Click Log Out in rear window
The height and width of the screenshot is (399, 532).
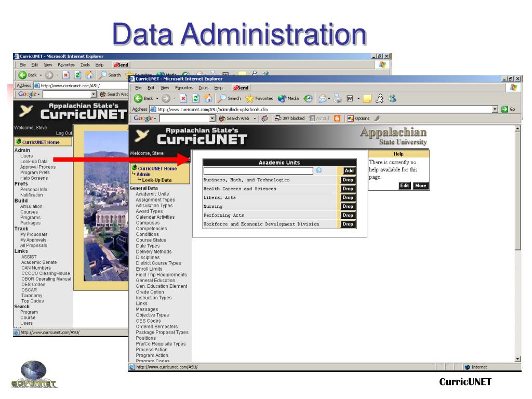[64, 134]
